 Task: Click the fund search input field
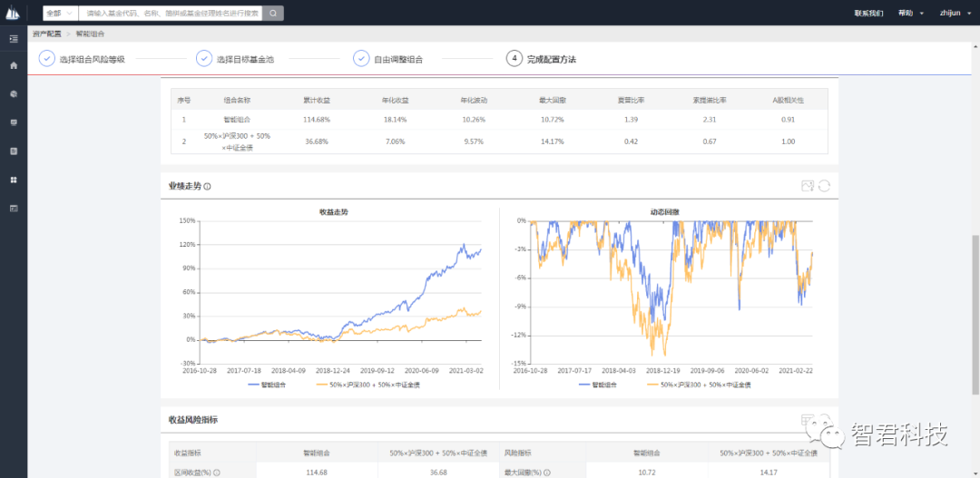tap(171, 13)
